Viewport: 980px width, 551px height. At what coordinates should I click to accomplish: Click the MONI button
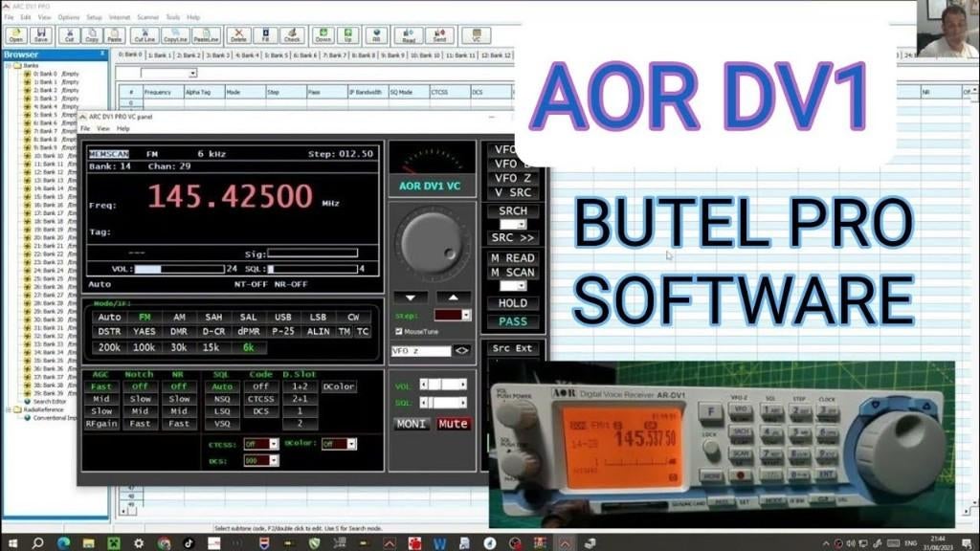[x=411, y=424]
